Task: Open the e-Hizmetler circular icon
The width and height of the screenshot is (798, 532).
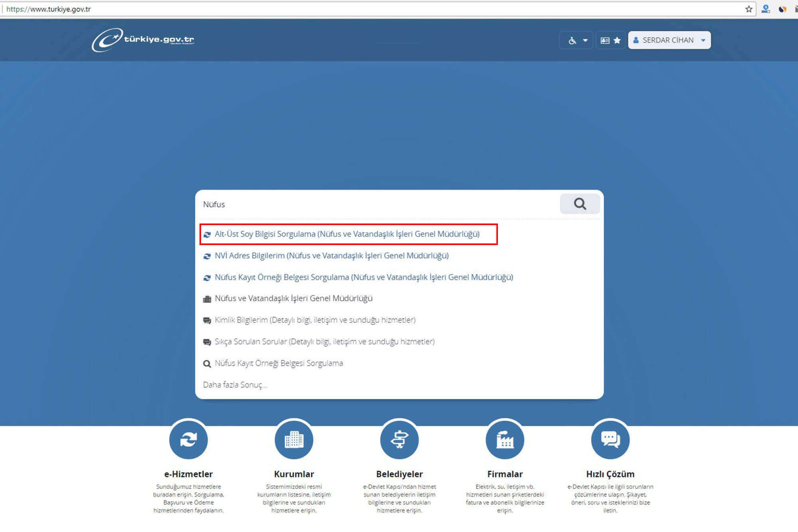Action: (188, 439)
